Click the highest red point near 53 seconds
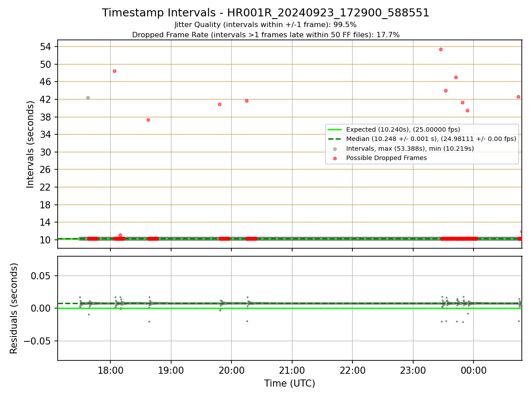The image size is (532, 399). click(x=441, y=49)
